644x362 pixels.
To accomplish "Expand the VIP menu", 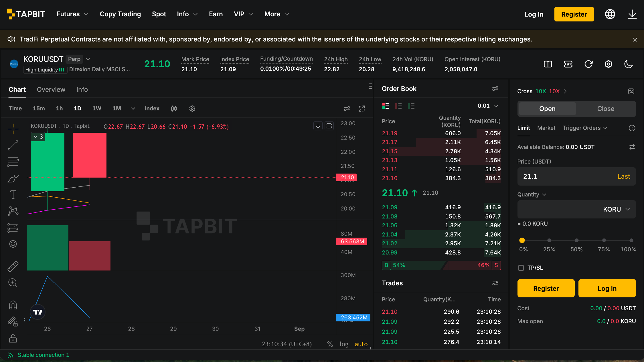I will (243, 14).
